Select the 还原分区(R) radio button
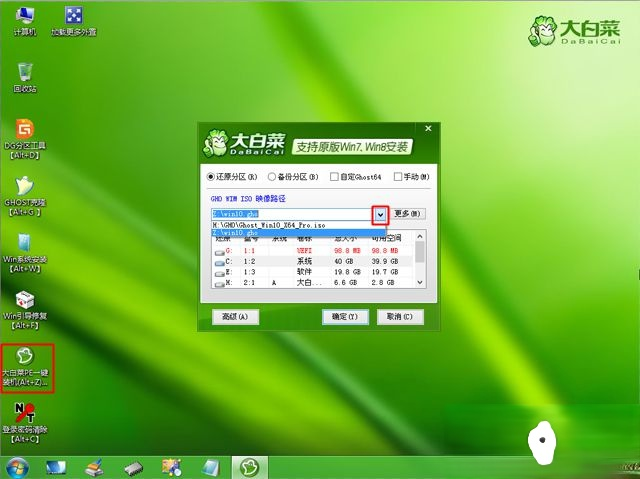 211,177
